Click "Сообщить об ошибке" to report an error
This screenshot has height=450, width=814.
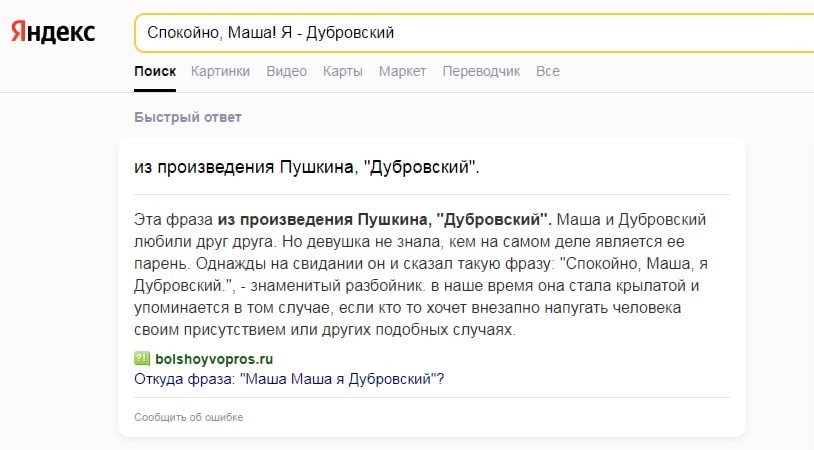click(189, 417)
